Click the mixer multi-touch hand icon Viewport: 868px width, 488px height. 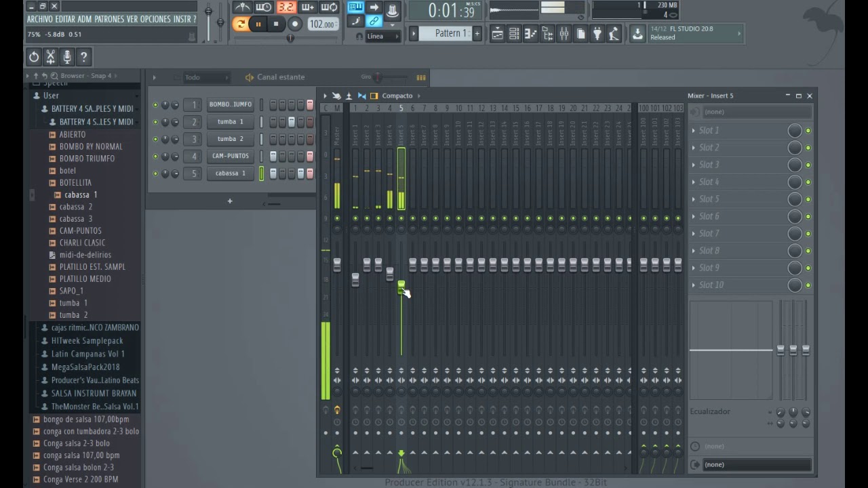tap(336, 96)
